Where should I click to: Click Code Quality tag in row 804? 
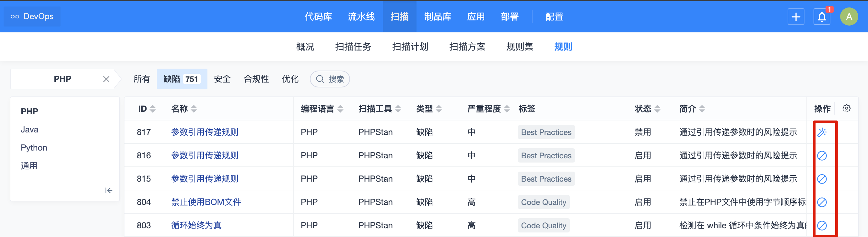(x=544, y=202)
